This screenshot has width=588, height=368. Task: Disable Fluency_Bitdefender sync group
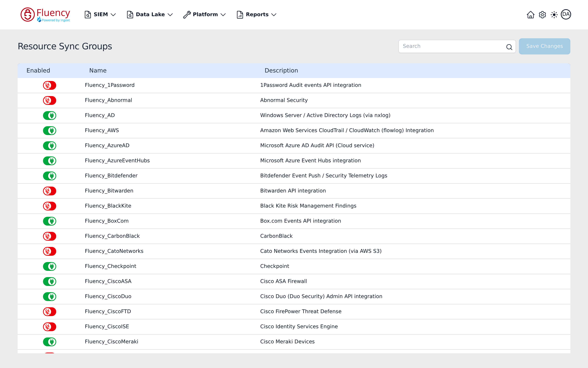click(50, 176)
